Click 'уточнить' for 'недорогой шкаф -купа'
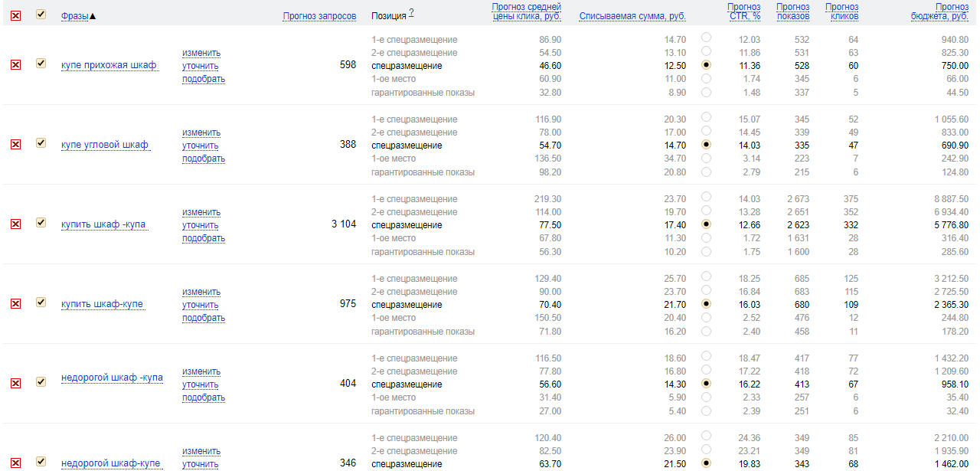Viewport: 980px width, 471px height. (201, 384)
